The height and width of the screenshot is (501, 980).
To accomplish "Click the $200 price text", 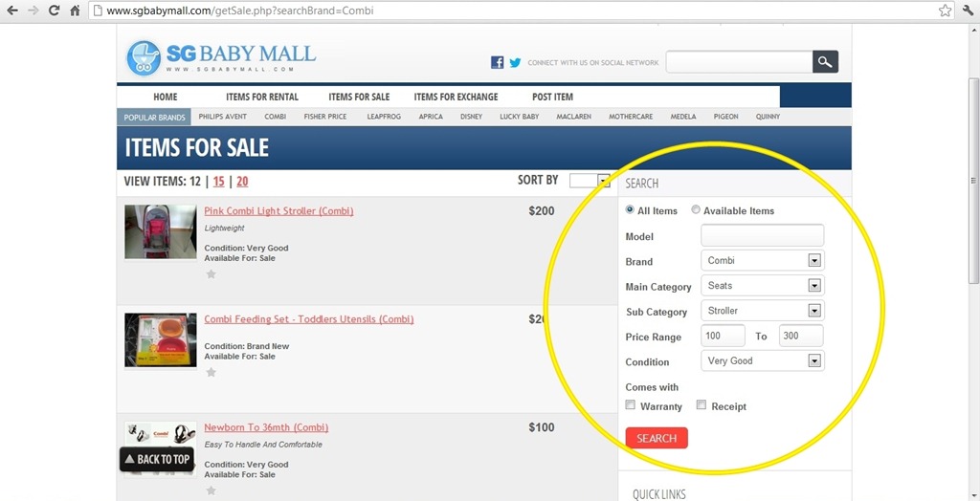I will pos(542,211).
